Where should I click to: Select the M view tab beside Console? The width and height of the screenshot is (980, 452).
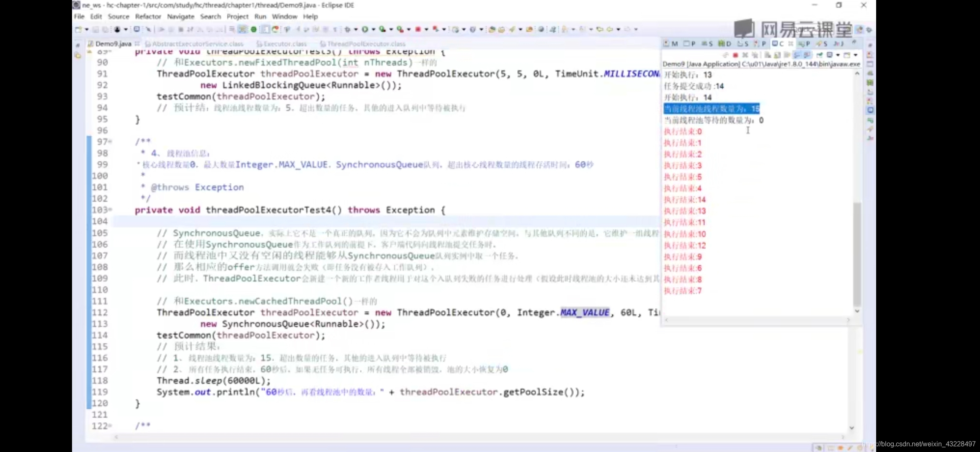pyautogui.click(x=671, y=44)
